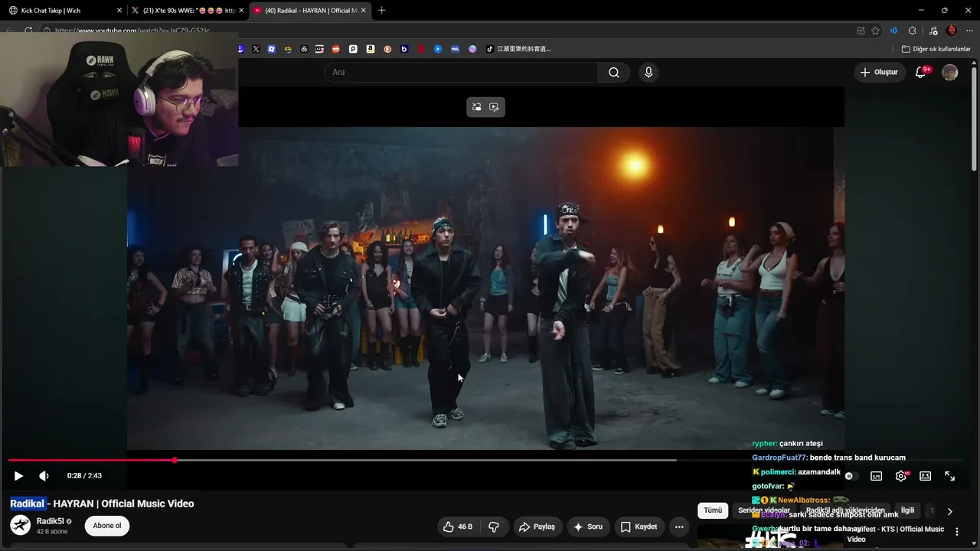Switch to the X'te 90s WWE tab
The height and width of the screenshot is (551, 980).
tap(188, 11)
